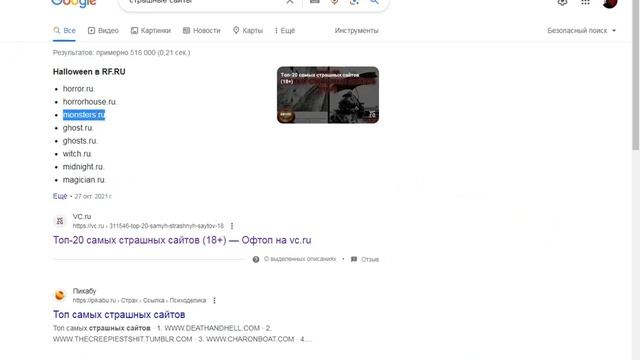Expand the Ещё tabs menu

tap(284, 31)
